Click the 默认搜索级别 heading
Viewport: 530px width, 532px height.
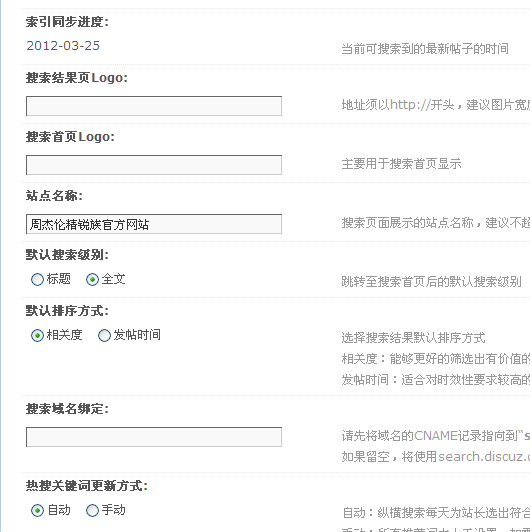tap(67, 255)
